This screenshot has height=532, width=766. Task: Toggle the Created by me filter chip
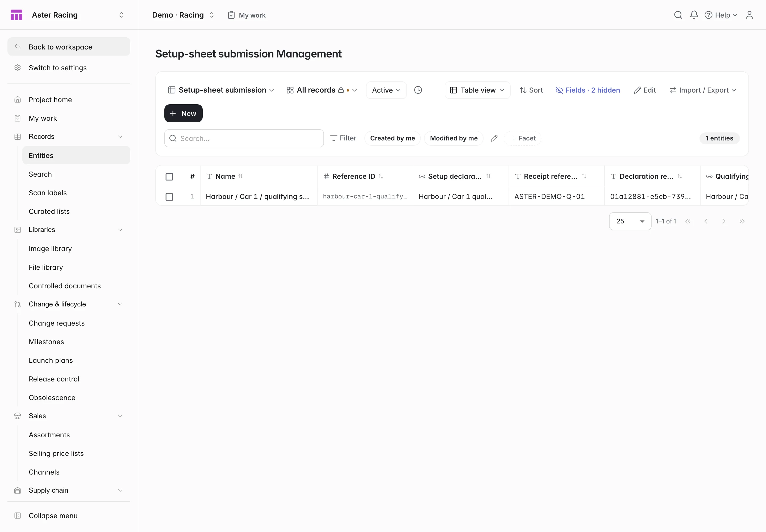pyautogui.click(x=392, y=138)
